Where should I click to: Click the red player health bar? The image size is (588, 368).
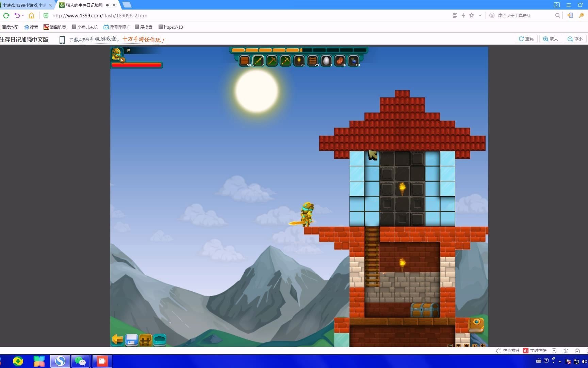click(x=136, y=65)
